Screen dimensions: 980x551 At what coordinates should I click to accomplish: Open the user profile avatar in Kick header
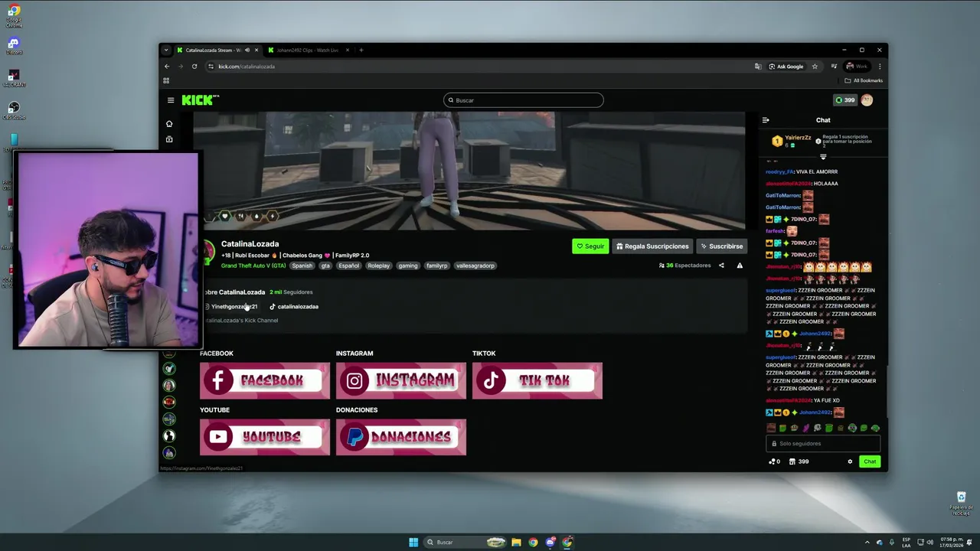pyautogui.click(x=867, y=100)
